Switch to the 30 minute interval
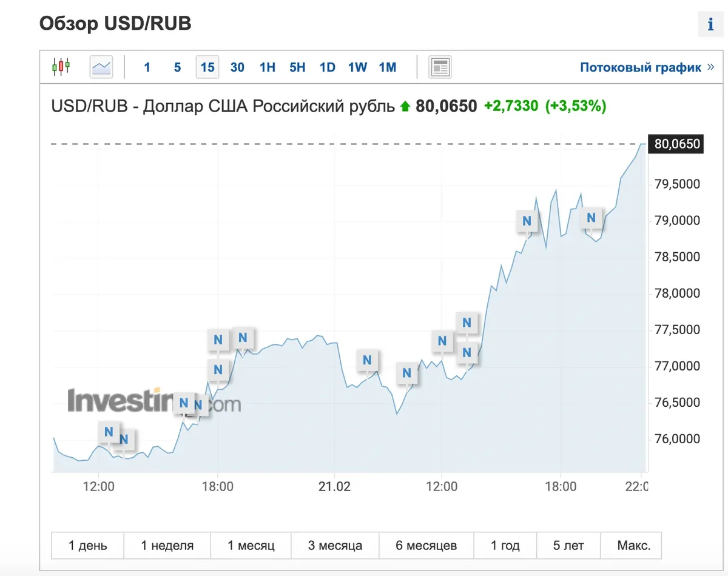Image resolution: width=728 pixels, height=576 pixels. pyautogui.click(x=237, y=67)
